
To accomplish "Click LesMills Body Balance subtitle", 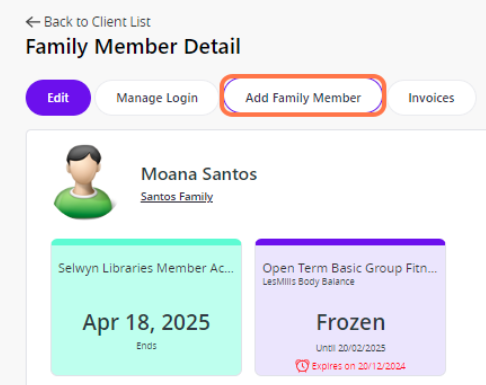I will (x=308, y=282).
